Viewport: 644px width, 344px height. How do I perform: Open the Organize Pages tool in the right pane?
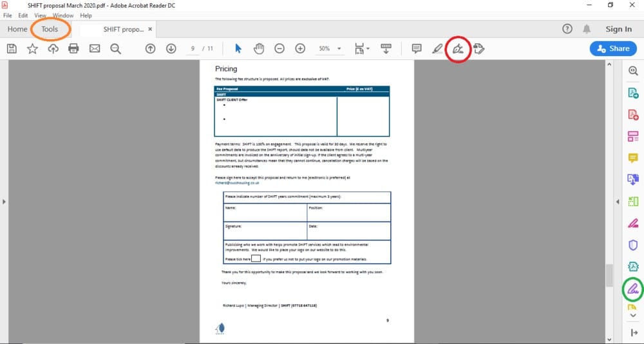pyautogui.click(x=633, y=137)
